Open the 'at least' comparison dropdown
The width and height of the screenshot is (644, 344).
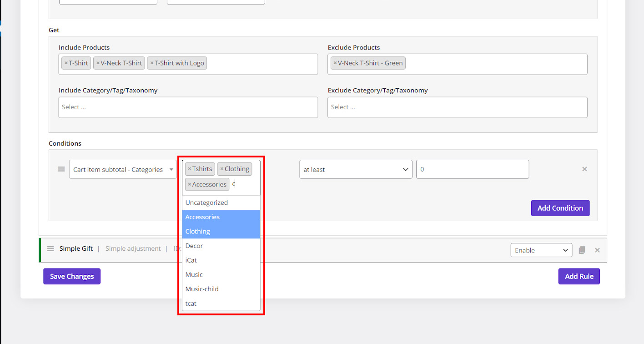point(356,170)
